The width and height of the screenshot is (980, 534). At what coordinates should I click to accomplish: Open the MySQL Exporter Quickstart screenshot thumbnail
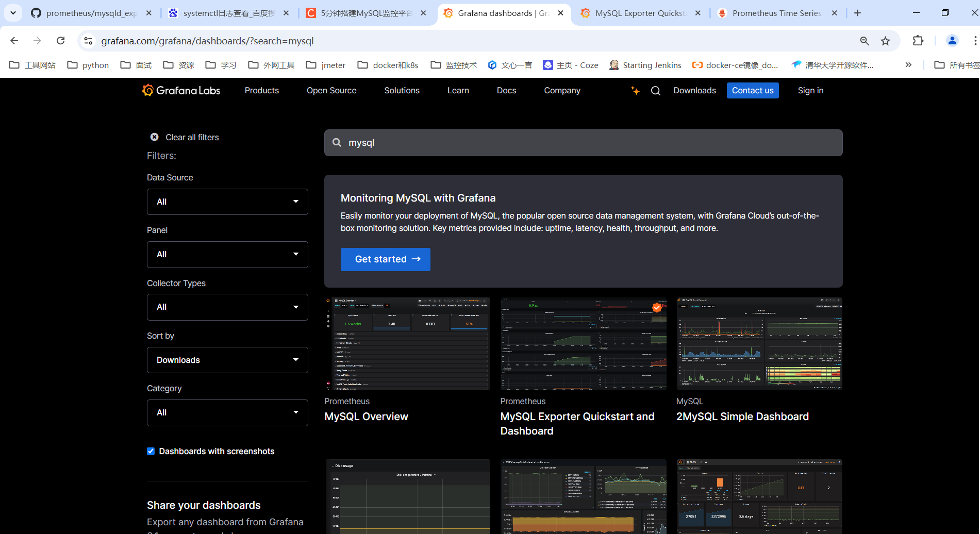point(584,343)
